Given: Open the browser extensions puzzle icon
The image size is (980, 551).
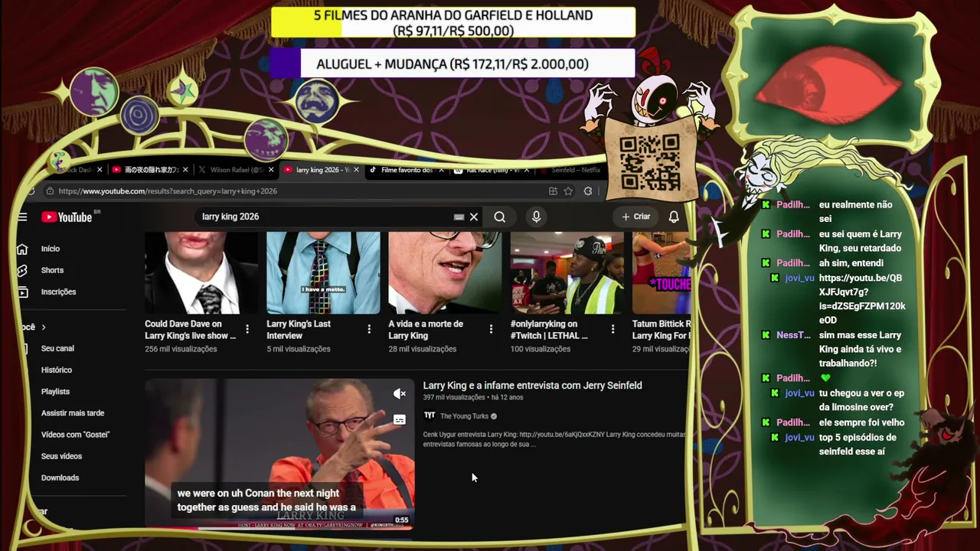Looking at the screenshot, I should pyautogui.click(x=588, y=191).
